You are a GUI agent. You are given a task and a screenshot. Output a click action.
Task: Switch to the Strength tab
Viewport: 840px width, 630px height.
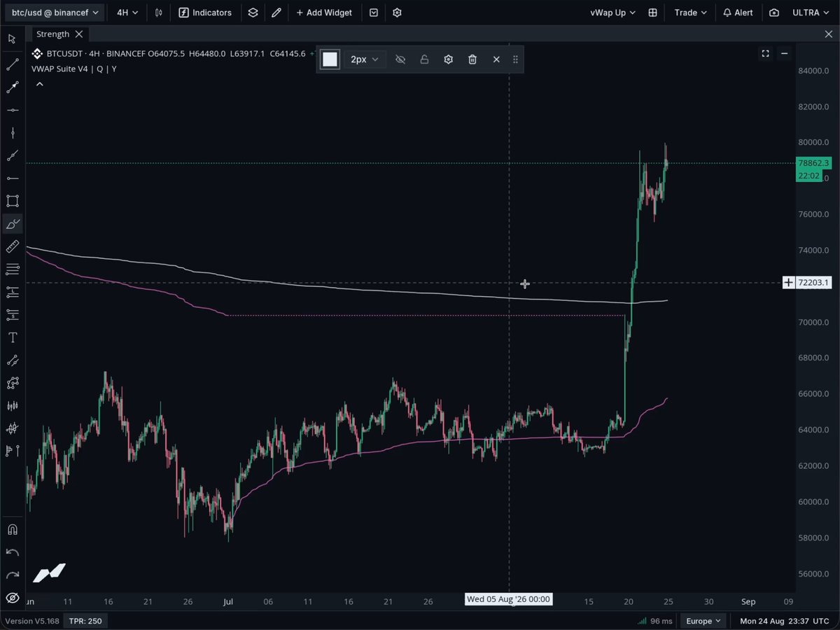[53, 34]
